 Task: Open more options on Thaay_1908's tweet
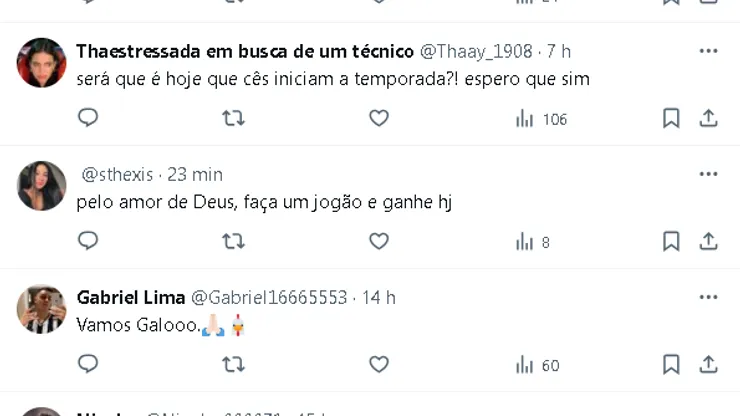click(x=708, y=51)
